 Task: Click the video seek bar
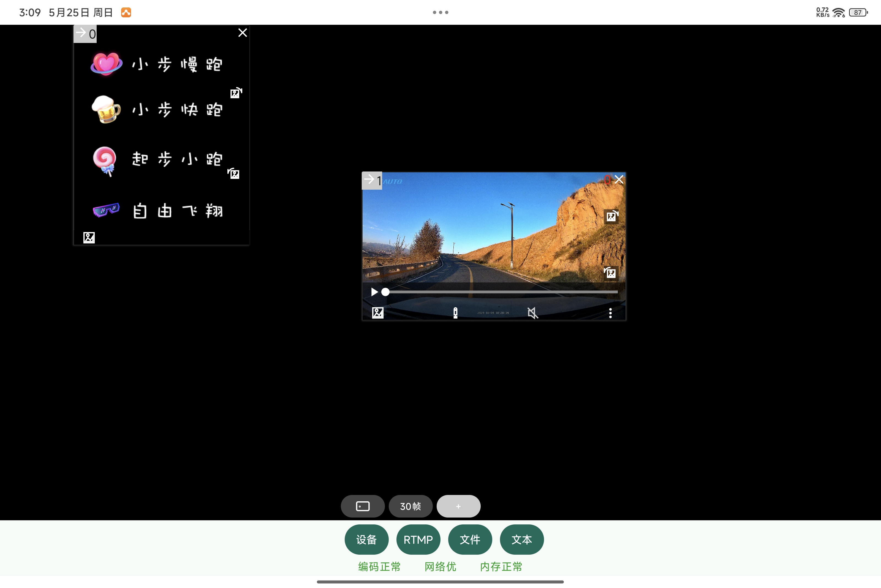pyautogui.click(x=501, y=292)
